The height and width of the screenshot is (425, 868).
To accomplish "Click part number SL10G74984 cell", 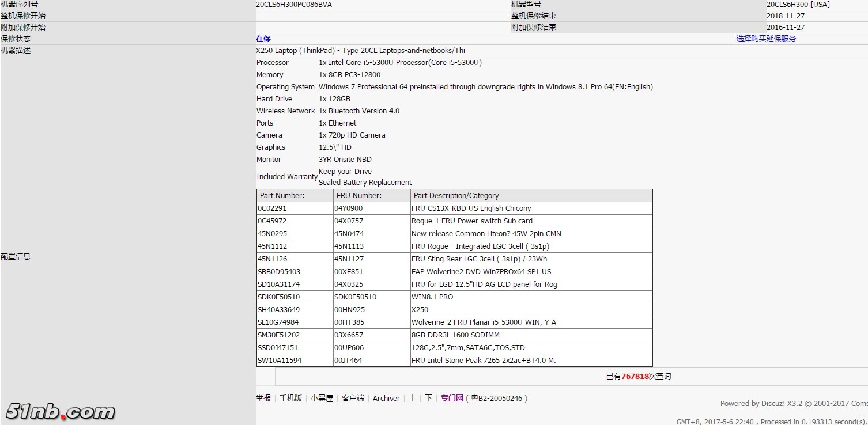I will [295, 322].
